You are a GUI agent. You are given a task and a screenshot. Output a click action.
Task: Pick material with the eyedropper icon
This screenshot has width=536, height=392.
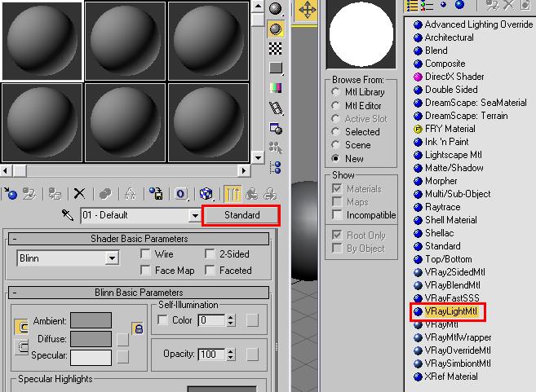pos(68,215)
